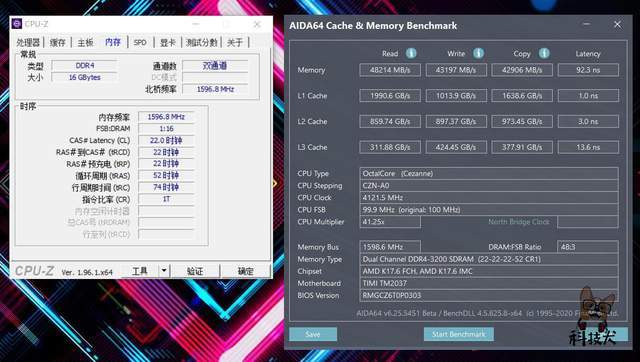Click the 验证 button in CPU-Z
Screen dimensions: 640x362
pyautogui.click(x=195, y=271)
